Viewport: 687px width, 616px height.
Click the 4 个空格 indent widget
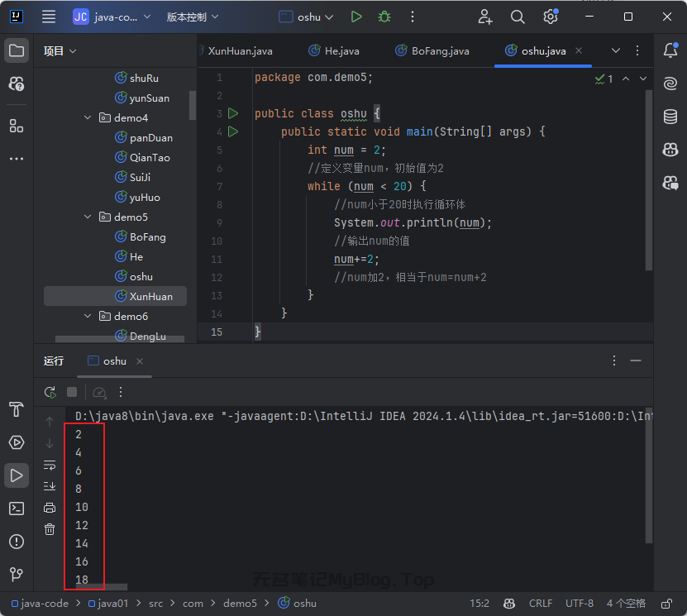626,604
